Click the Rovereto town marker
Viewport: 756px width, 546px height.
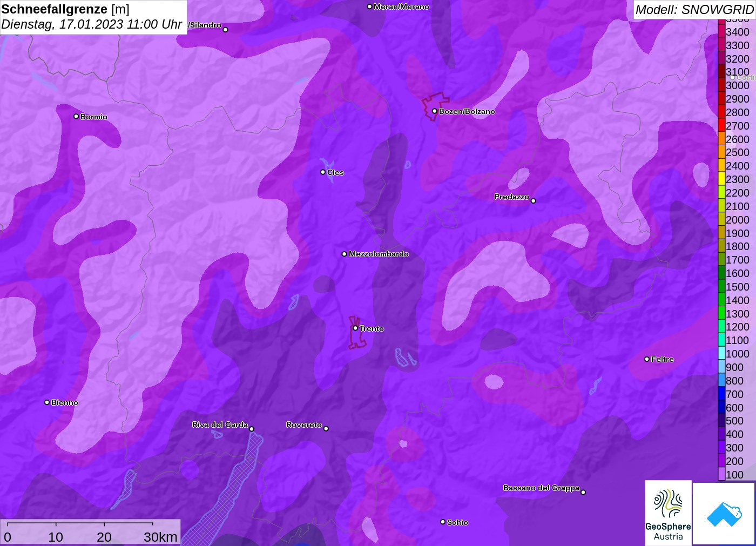326,429
